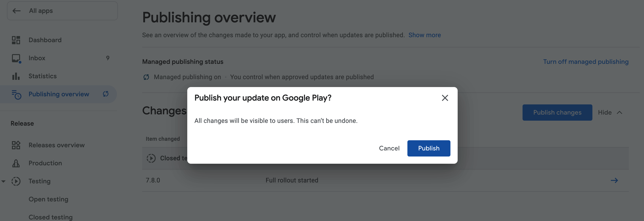Go back to All apps
Viewport: 644px width, 221px height.
(62, 11)
